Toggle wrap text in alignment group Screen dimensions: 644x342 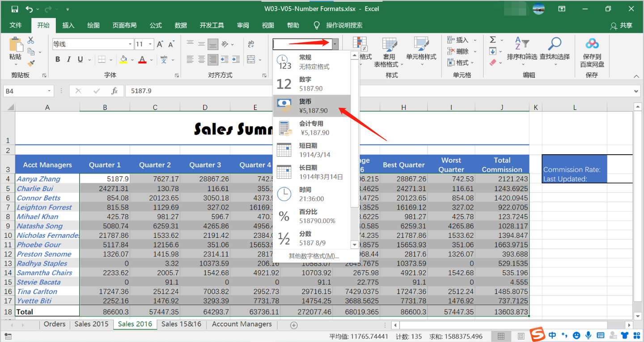tap(251, 43)
